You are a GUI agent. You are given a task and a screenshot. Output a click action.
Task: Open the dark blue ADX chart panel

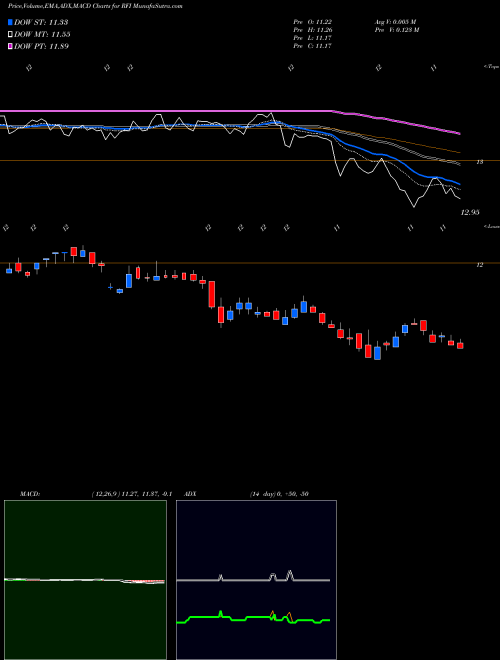(x=256, y=580)
